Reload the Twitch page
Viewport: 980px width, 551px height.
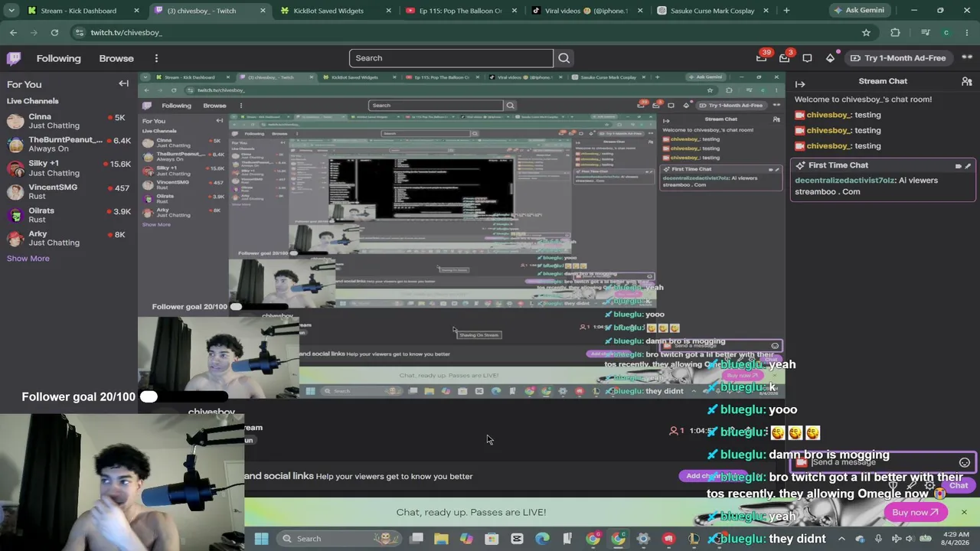pyautogui.click(x=54, y=33)
